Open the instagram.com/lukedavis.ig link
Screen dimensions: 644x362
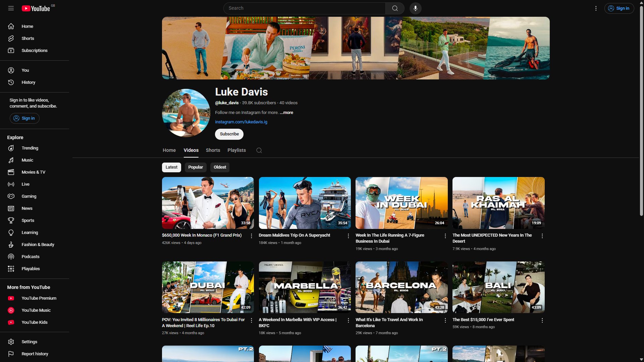point(241,122)
